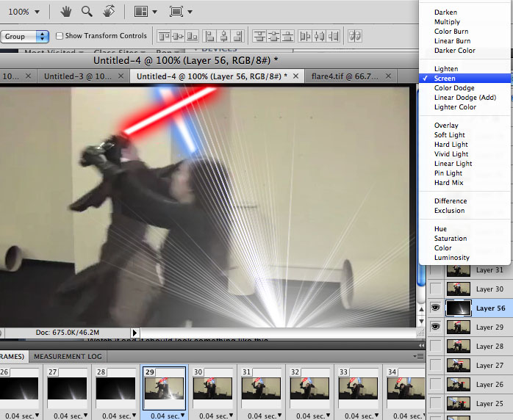Screen dimensions: 513x420
Task: Click Layer 56 flare thumbnail
Action: coord(459,308)
